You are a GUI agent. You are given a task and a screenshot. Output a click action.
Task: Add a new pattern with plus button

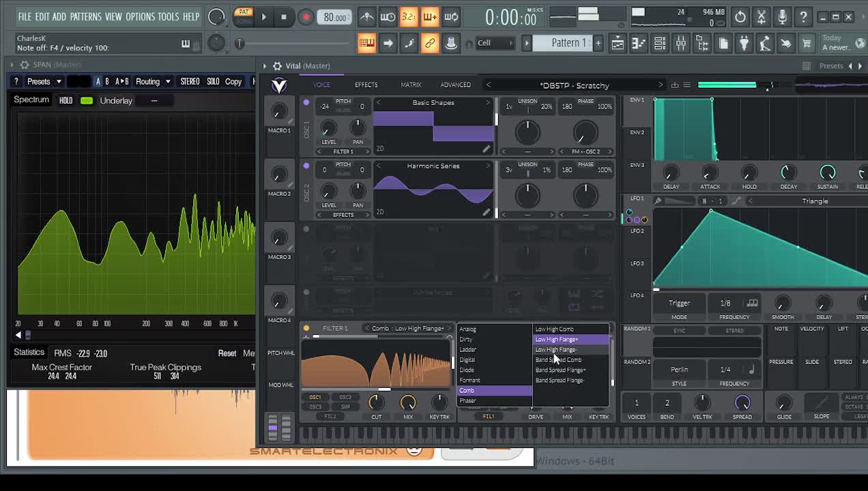(x=598, y=43)
